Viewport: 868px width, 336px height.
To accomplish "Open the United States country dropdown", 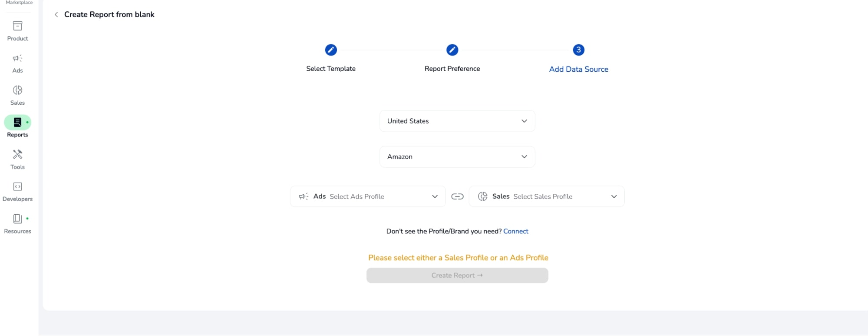I will (457, 121).
